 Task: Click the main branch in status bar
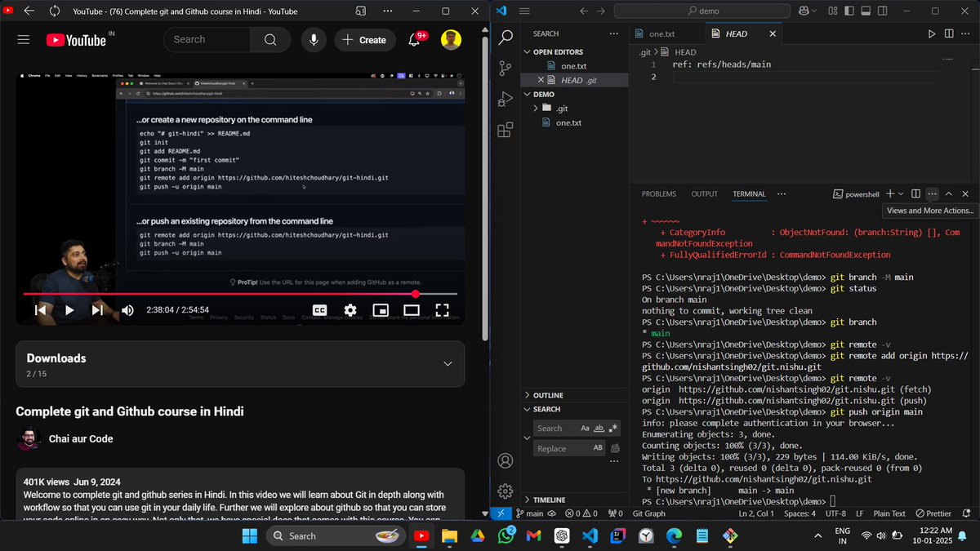529,513
